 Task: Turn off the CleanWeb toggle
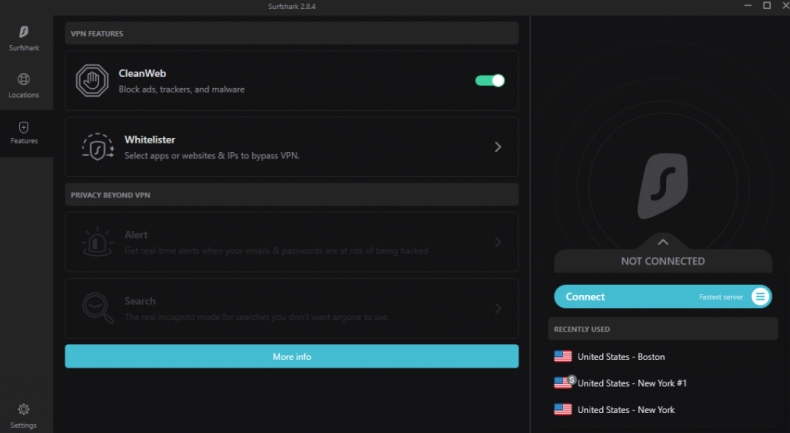pos(490,80)
